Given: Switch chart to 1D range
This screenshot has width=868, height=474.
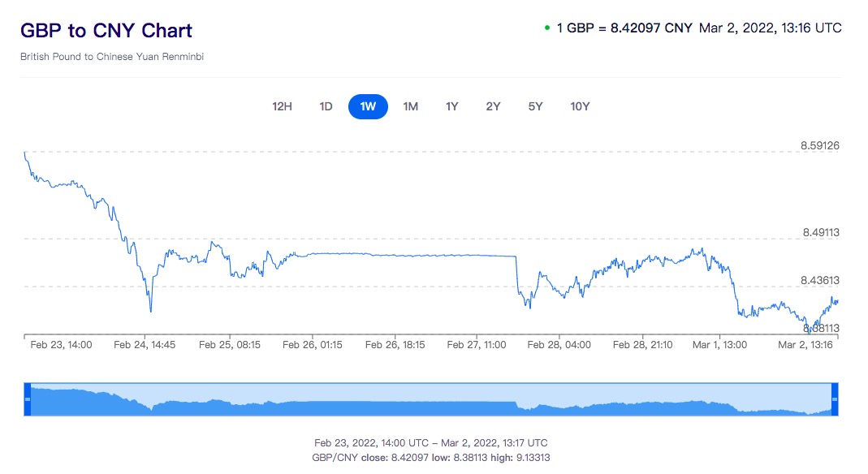Looking at the screenshot, I should (x=326, y=106).
